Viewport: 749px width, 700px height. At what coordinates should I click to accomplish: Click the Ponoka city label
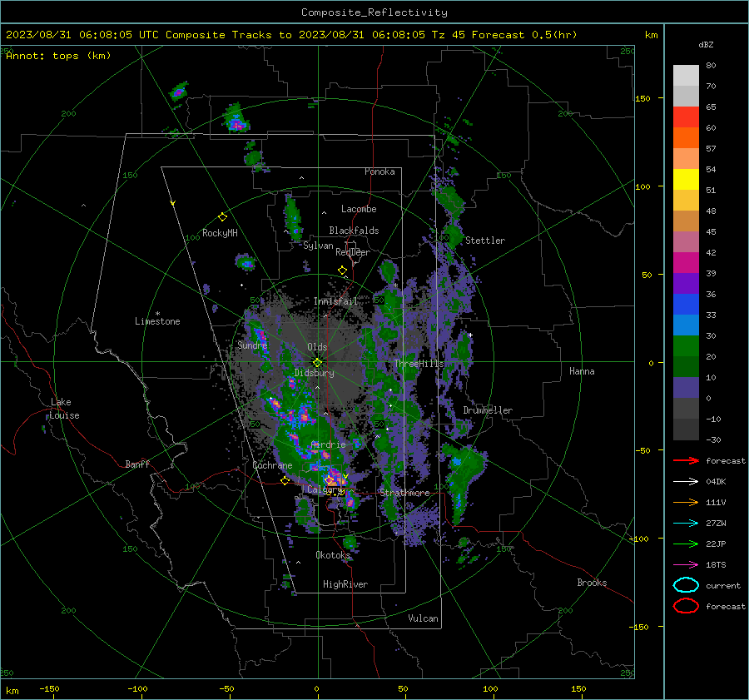point(379,171)
